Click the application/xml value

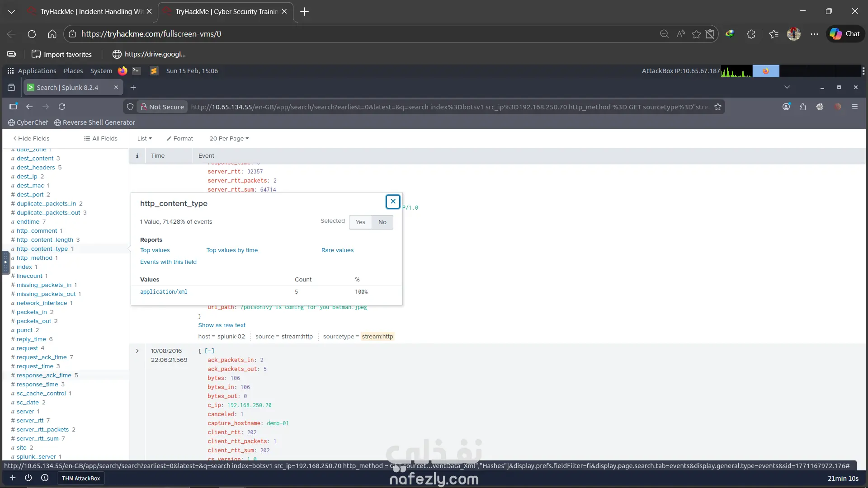point(164,292)
